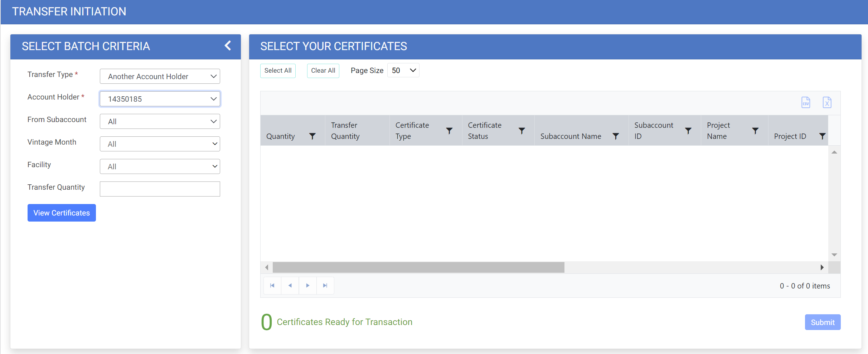This screenshot has width=868, height=354.
Task: Filter the Subaccount Name column
Action: click(x=615, y=136)
